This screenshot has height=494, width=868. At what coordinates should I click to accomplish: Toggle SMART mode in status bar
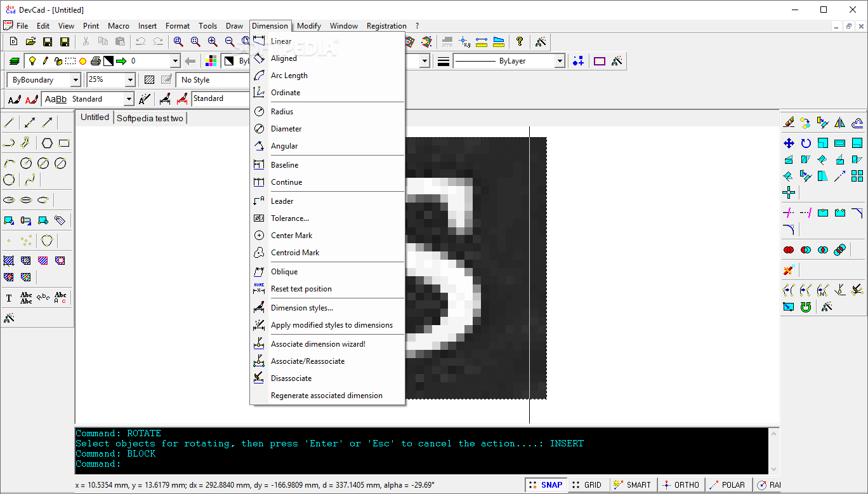633,484
